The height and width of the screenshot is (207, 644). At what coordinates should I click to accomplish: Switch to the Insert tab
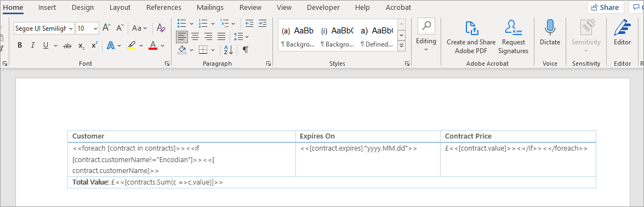[x=47, y=8]
